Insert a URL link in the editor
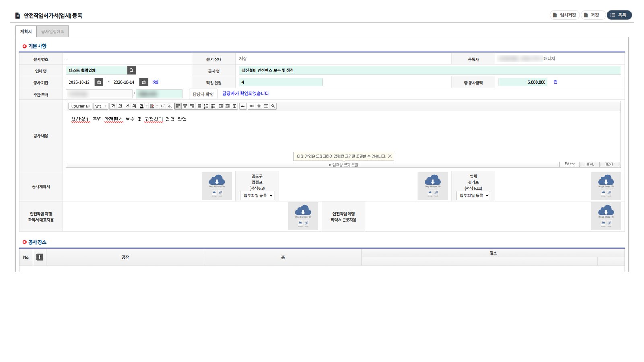This screenshot has width=644, height=362. coord(252,106)
